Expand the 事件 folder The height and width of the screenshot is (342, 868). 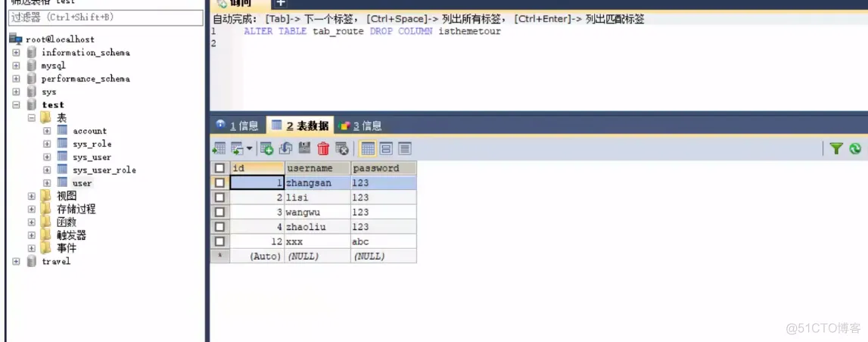point(32,248)
